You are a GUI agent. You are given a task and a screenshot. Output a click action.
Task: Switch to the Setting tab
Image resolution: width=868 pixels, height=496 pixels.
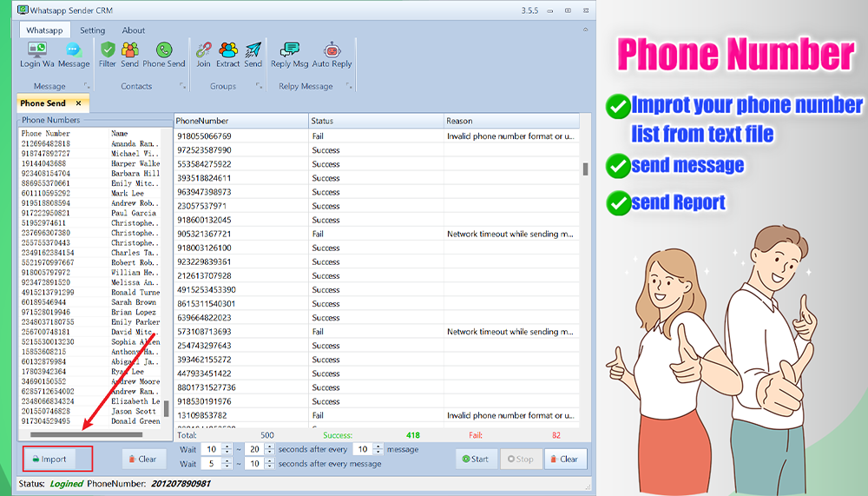pos(92,30)
